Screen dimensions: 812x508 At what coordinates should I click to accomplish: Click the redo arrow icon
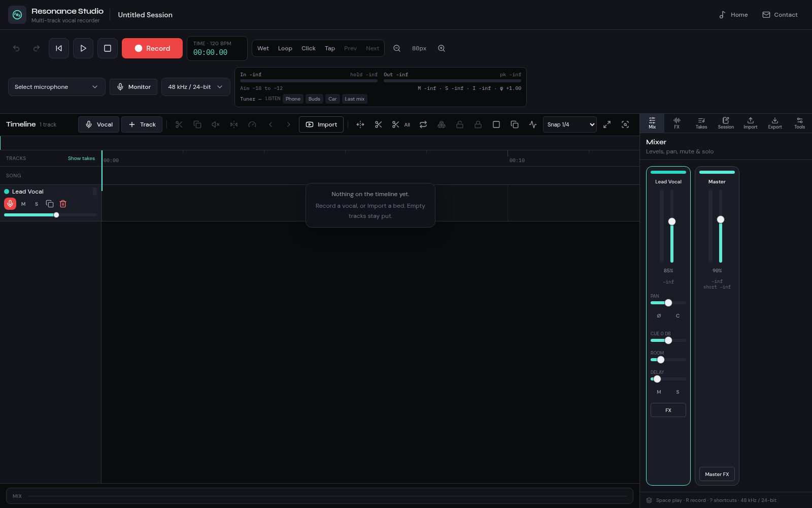[37, 48]
